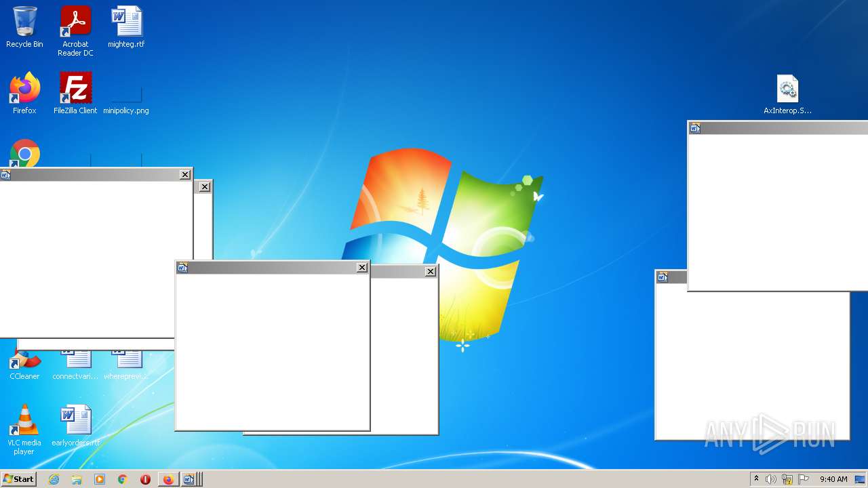The image size is (868, 488).
Task: Click the 9:40 AM system clock
Action: pyautogui.click(x=833, y=479)
